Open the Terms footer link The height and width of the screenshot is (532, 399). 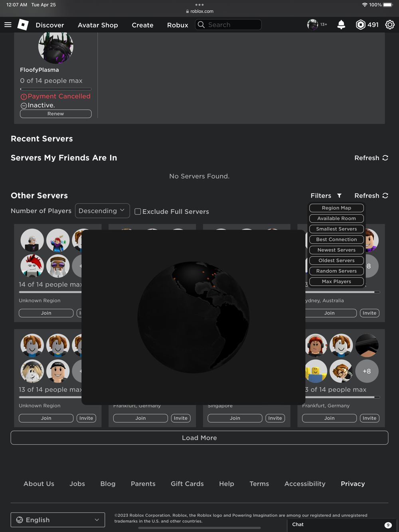coord(259,484)
